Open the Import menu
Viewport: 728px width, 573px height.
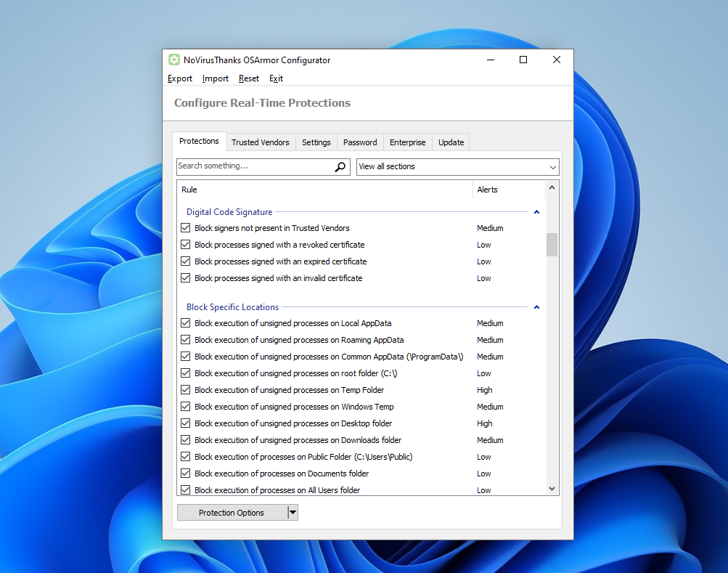pyautogui.click(x=215, y=78)
